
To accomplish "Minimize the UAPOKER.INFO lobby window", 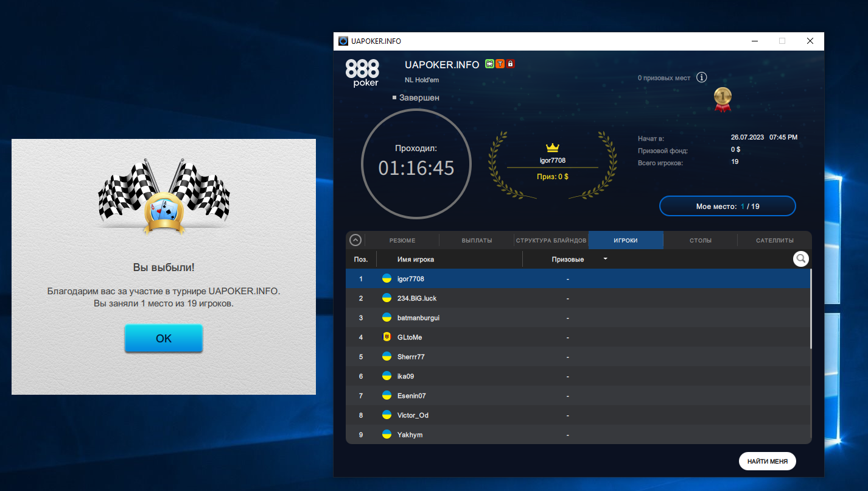I will tap(754, 41).
